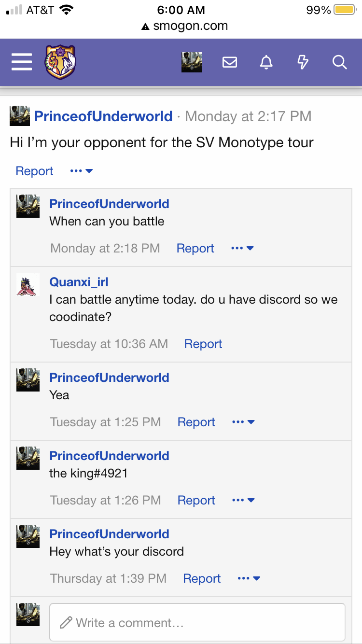The width and height of the screenshot is (362, 644).
Task: Expand more options under the main profile post
Action: coord(81,171)
